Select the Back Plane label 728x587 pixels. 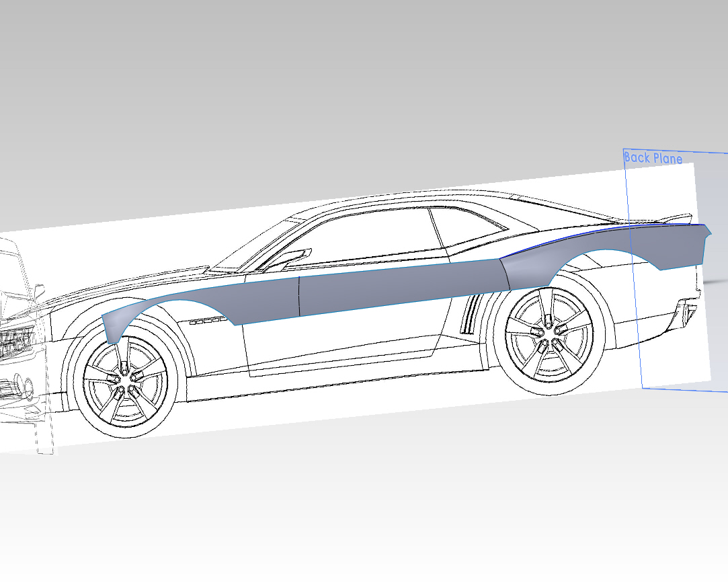click(x=653, y=159)
